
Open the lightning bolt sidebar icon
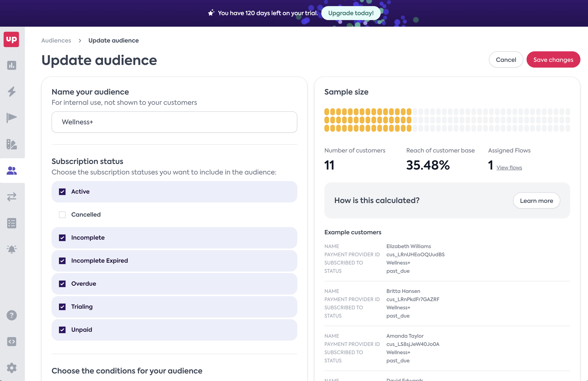pos(12,92)
